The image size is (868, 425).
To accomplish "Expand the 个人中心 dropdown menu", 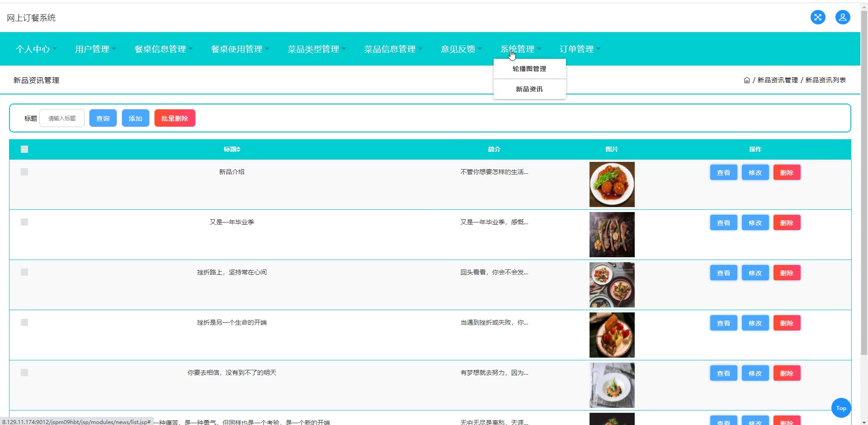I will click(36, 49).
